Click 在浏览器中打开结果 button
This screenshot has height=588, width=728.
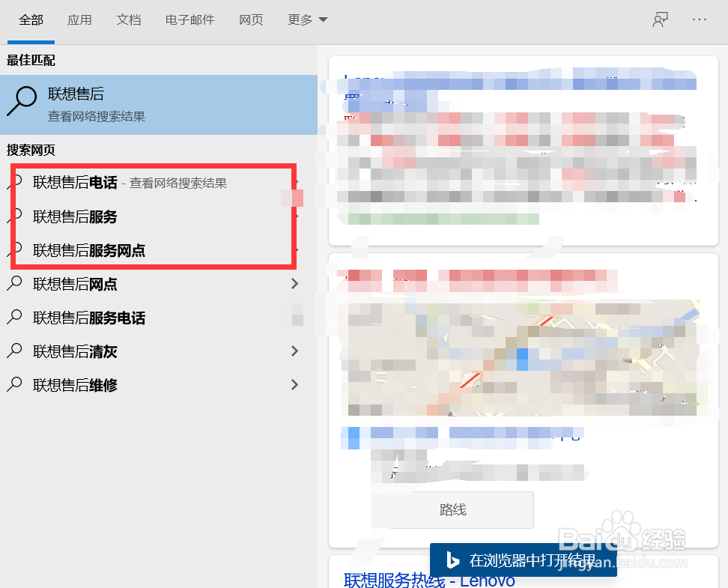point(524,560)
